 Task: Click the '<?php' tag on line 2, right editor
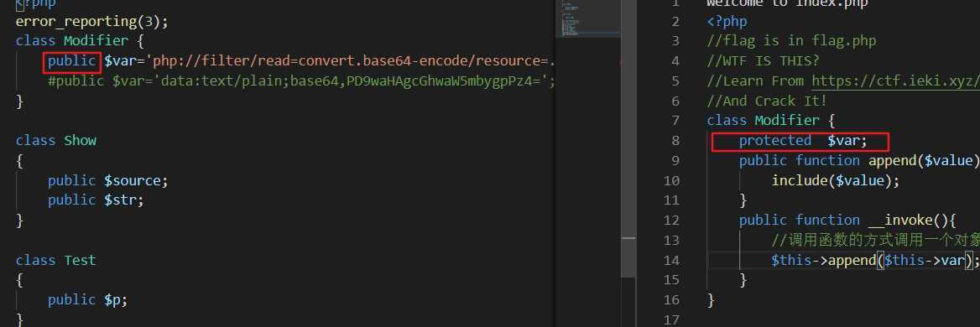pos(727,22)
